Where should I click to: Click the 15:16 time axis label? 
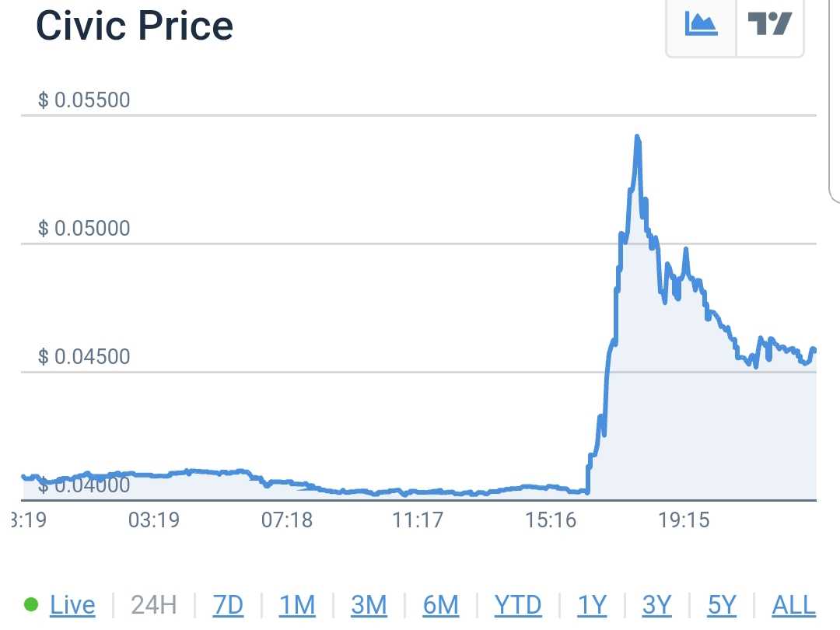coord(551,520)
